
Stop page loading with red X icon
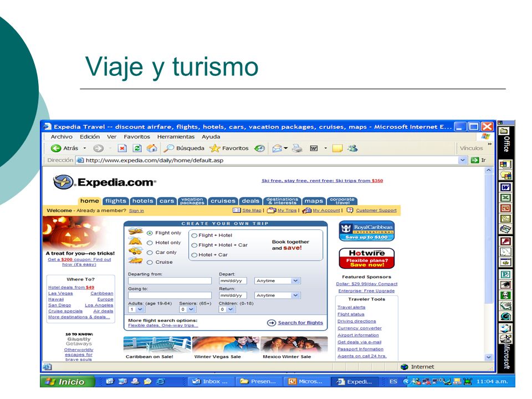tap(122, 149)
